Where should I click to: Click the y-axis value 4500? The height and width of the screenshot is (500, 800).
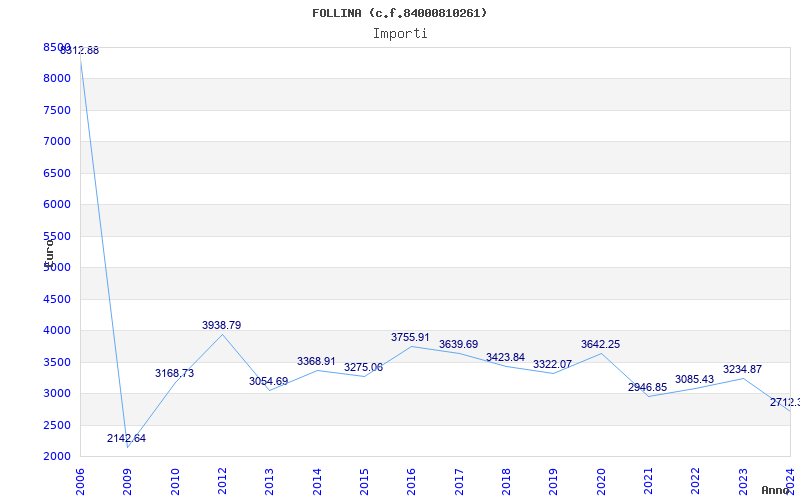(57, 299)
